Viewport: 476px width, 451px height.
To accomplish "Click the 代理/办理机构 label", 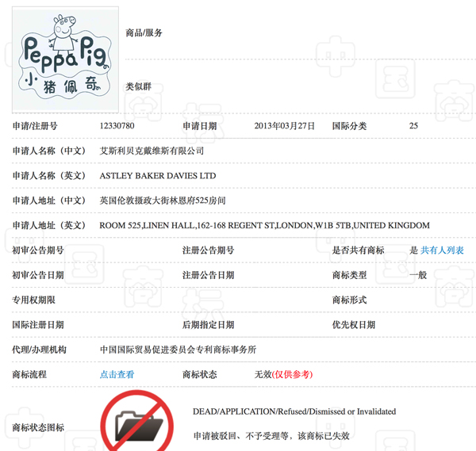I will click(x=39, y=350).
